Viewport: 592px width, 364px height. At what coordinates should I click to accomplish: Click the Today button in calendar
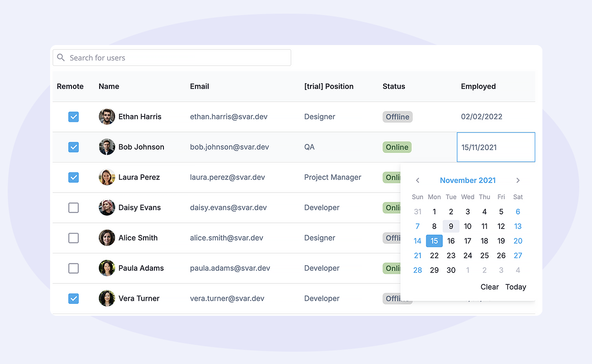[515, 287]
